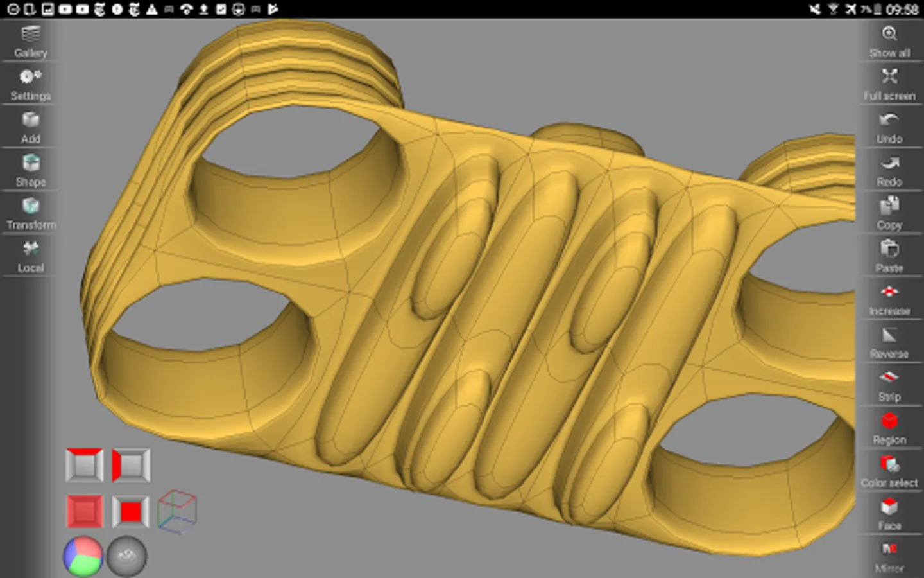
Task: Open the warning triangle notification
Action: coord(151,9)
